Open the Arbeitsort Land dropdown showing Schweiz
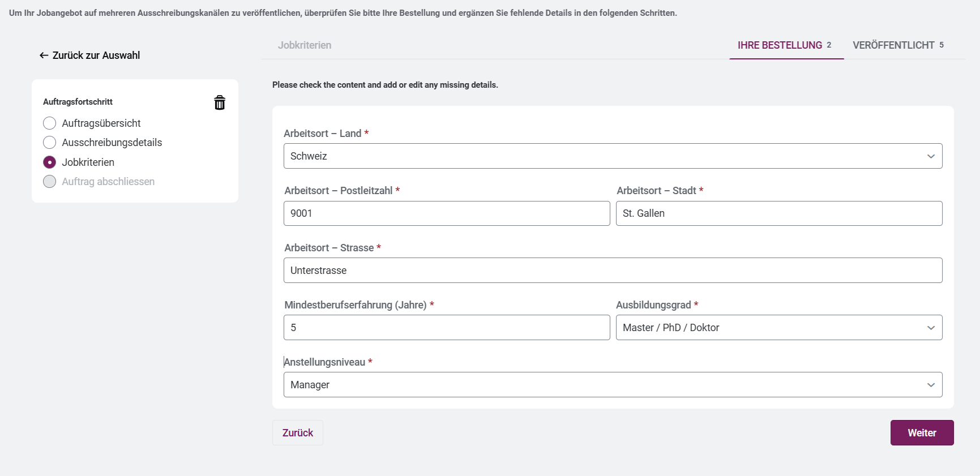This screenshot has width=980, height=476. pyautogui.click(x=611, y=156)
